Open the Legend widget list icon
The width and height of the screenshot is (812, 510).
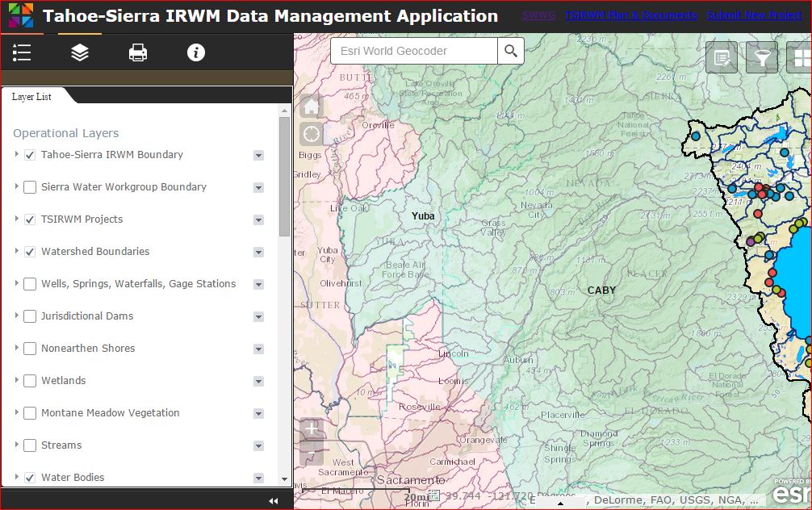[22, 52]
